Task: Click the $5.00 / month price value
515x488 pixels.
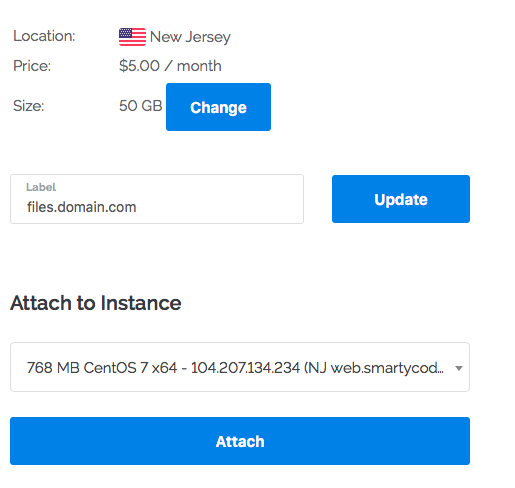Action: click(x=170, y=66)
